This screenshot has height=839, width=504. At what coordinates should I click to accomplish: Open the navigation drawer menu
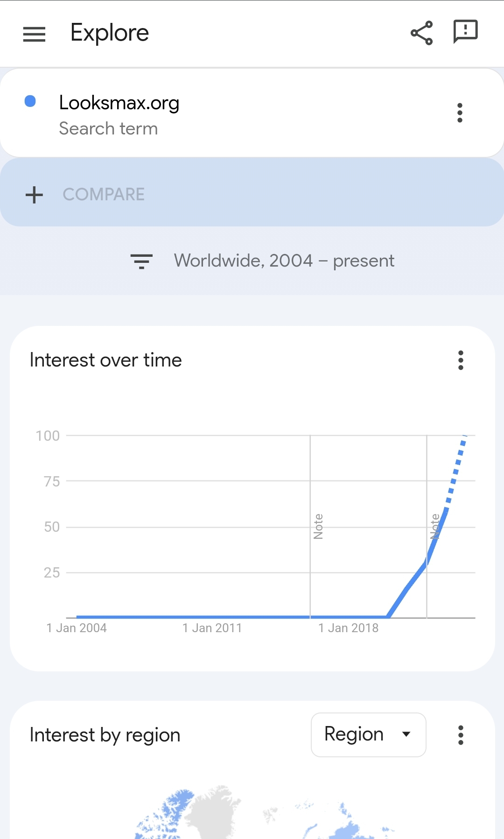pos(34,33)
